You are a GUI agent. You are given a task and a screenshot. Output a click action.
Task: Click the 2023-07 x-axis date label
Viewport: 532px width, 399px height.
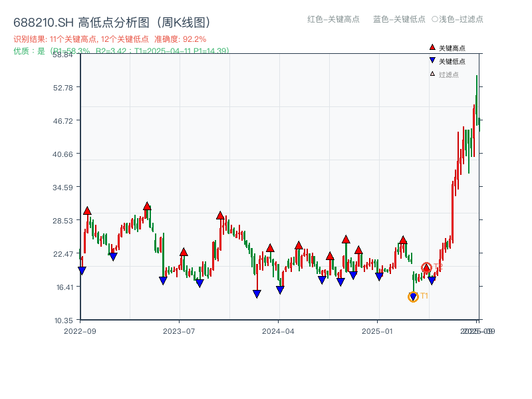tap(179, 331)
